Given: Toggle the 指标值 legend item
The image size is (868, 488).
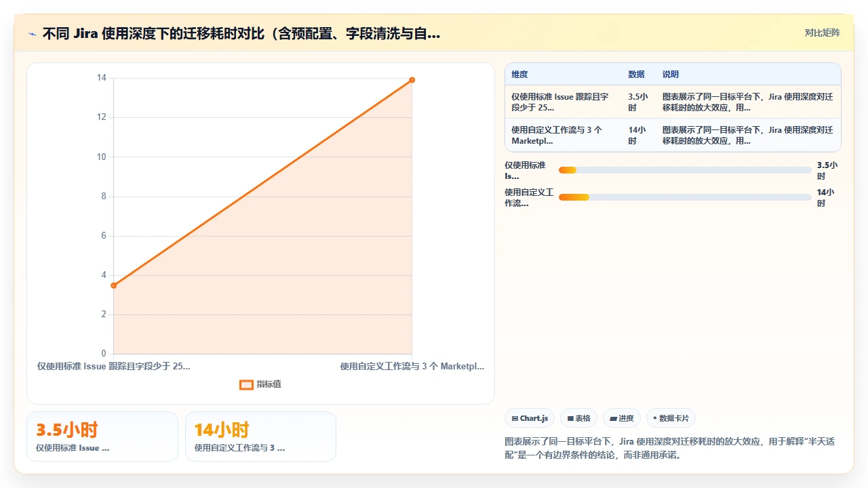Looking at the screenshot, I should (x=260, y=384).
